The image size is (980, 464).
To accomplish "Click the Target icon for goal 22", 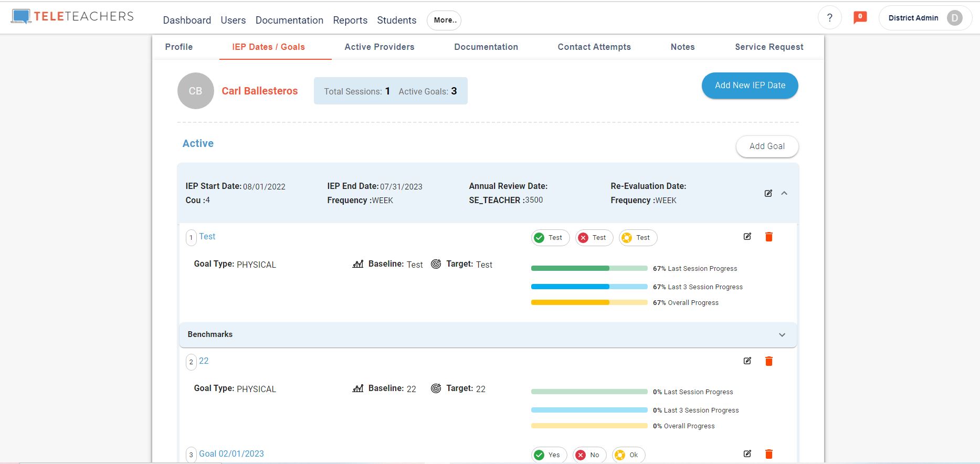I will click(x=436, y=388).
